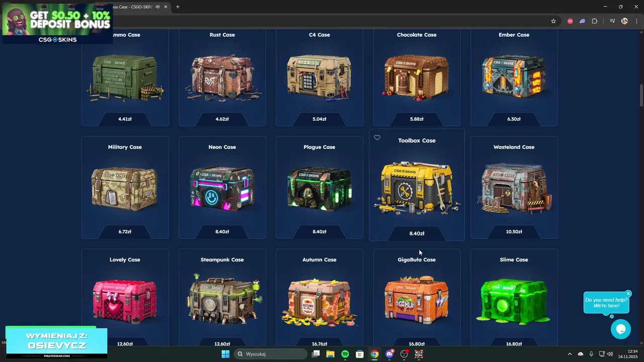
Task: Open the Chrome profile avatar
Action: (624, 21)
